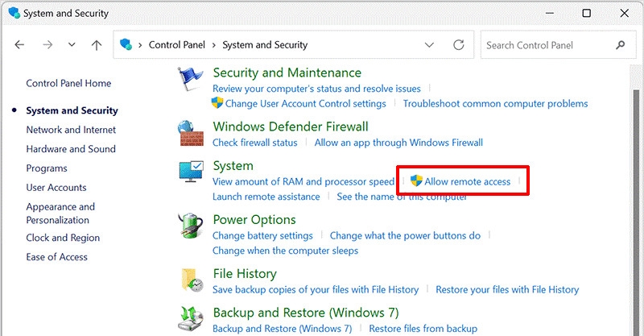Image resolution: width=644 pixels, height=336 pixels.
Task: Open User Accounts category
Action: (x=56, y=188)
